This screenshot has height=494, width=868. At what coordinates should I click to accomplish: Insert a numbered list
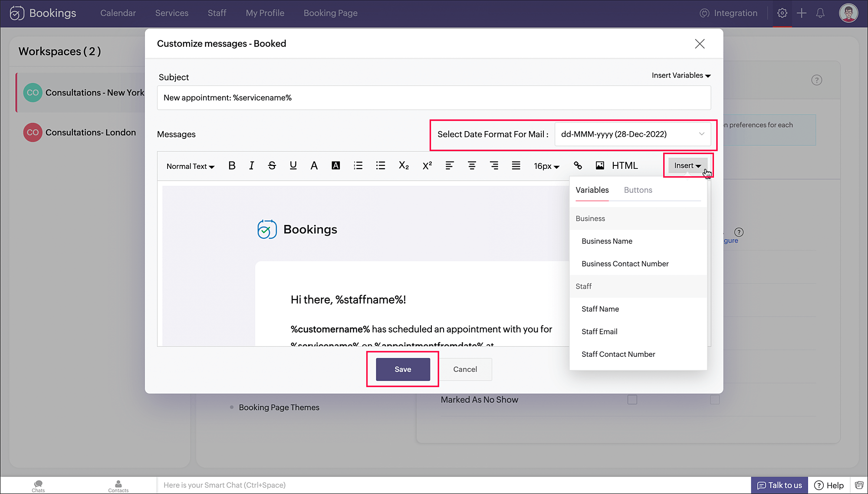pos(358,165)
